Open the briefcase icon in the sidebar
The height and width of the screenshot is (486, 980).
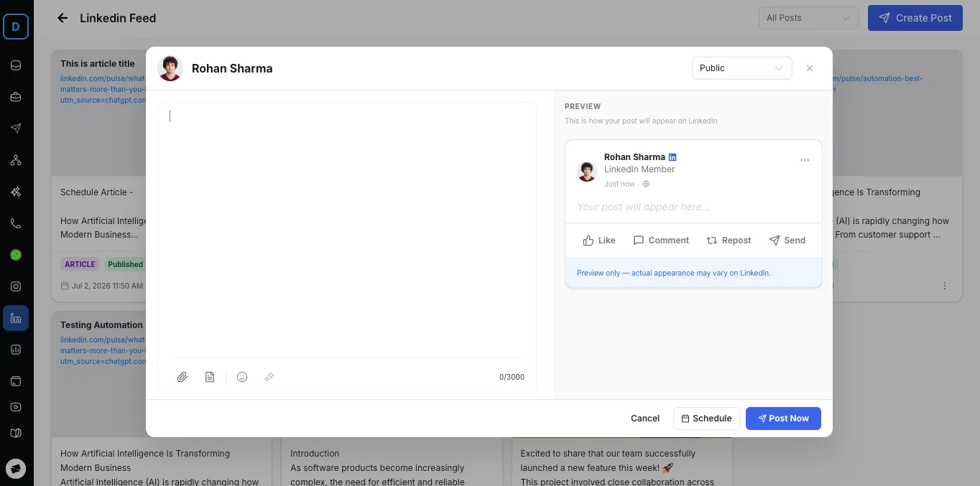pyautogui.click(x=16, y=97)
